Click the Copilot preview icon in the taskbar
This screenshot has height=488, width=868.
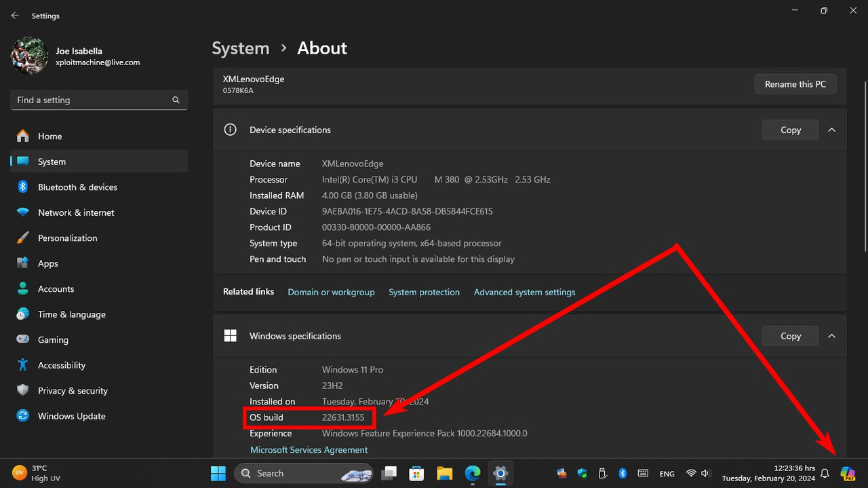tap(847, 473)
